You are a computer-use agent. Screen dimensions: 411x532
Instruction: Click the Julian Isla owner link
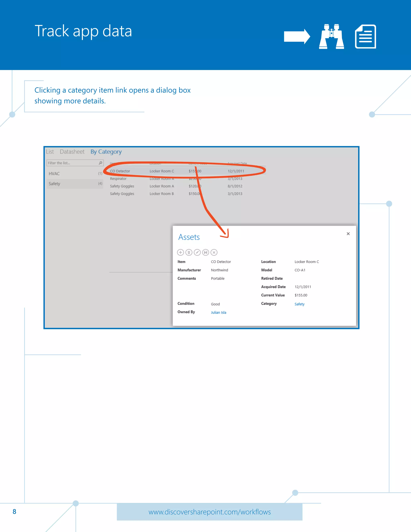pos(218,312)
